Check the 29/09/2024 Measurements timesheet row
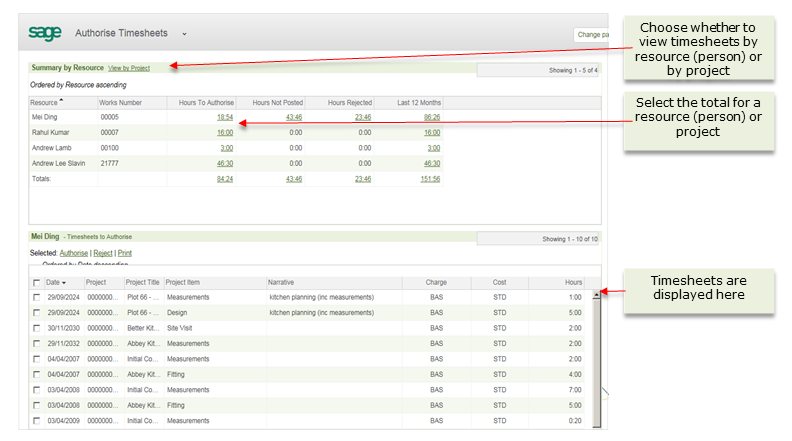The height and width of the screenshot is (441, 792). (37, 298)
